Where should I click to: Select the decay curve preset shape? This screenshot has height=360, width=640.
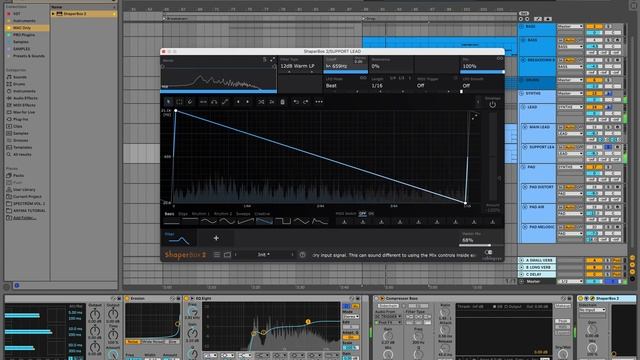pyautogui.click(x=320, y=221)
